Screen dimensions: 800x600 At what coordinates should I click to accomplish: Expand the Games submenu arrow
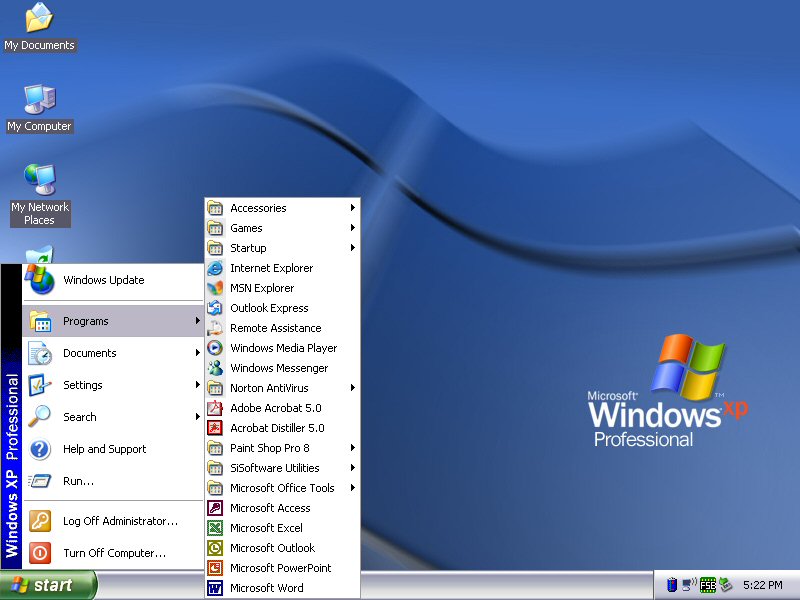pos(353,228)
